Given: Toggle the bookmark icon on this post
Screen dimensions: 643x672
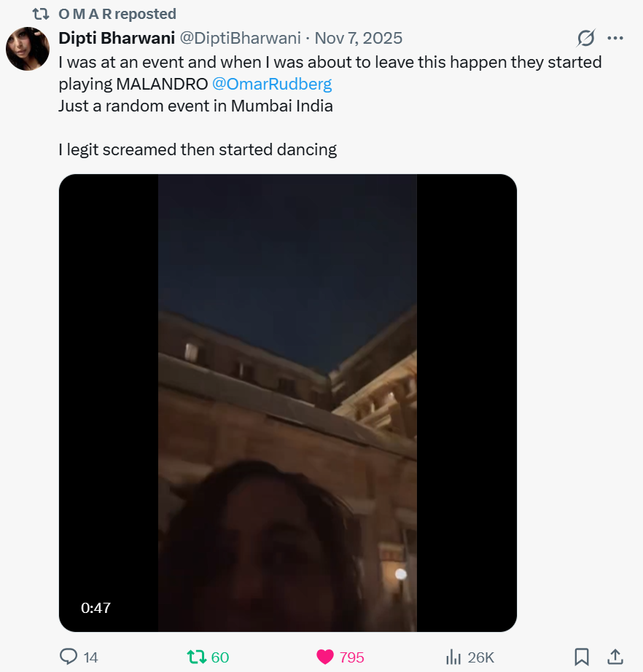Looking at the screenshot, I should pyautogui.click(x=581, y=657).
